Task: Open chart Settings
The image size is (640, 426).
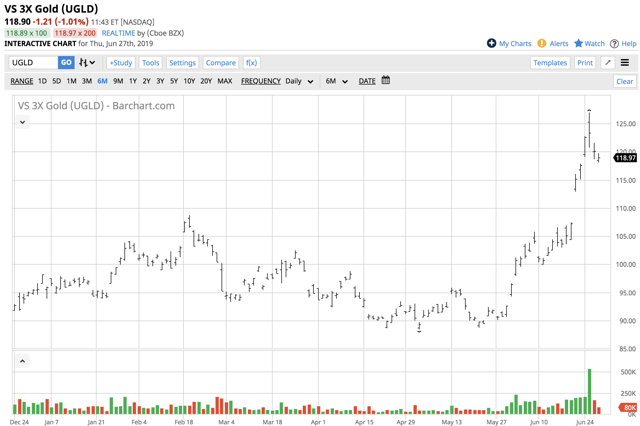Action: click(x=182, y=62)
